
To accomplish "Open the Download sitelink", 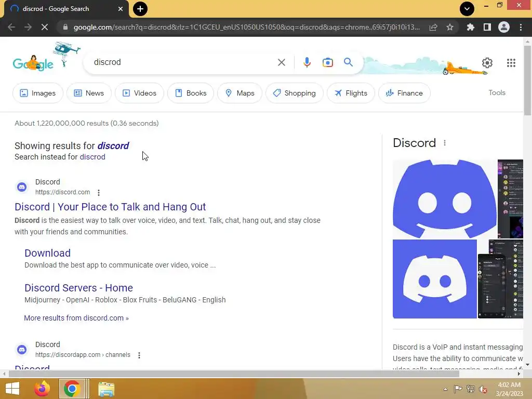I will 47,253.
